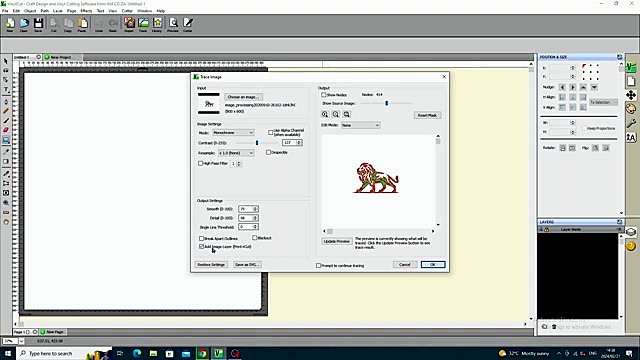Open the Library star icon
The height and width of the screenshot is (360, 640).
(157, 24)
